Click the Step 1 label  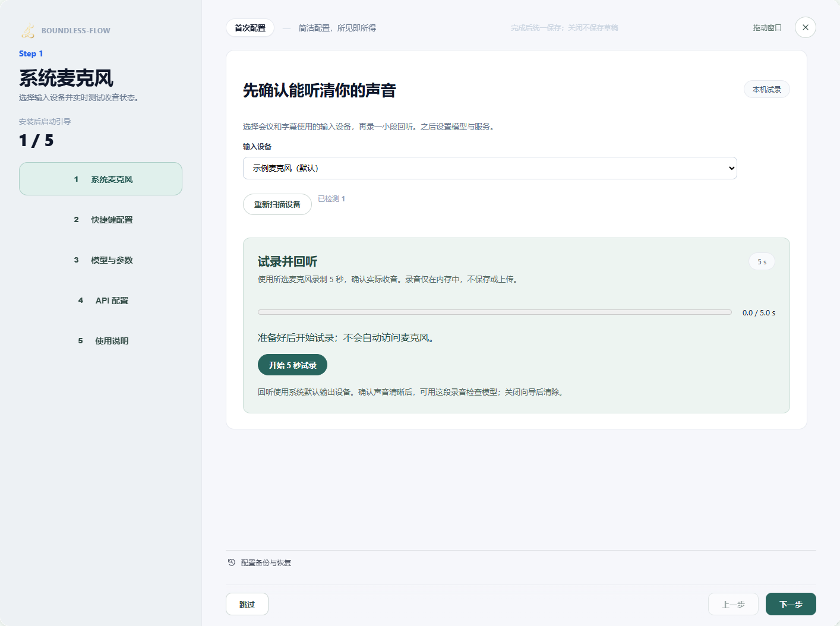[x=31, y=53]
